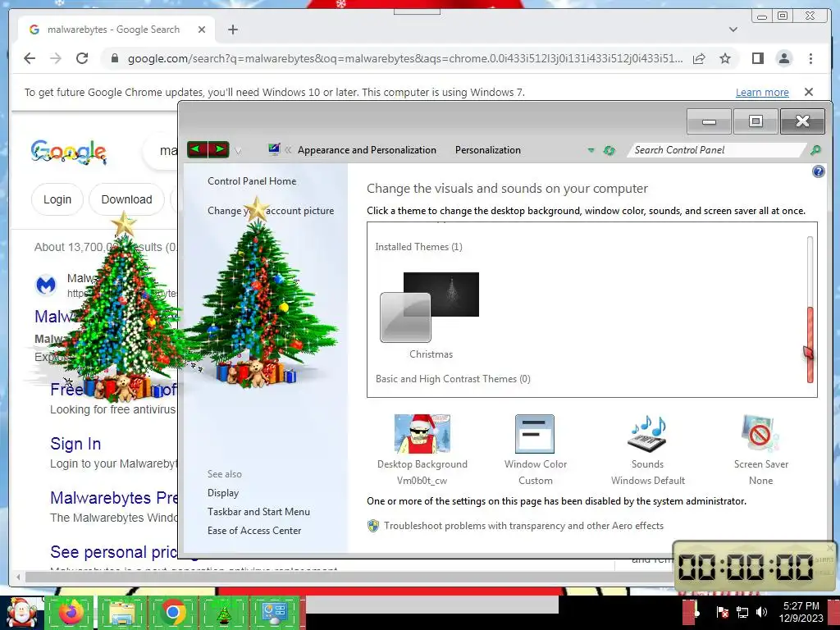Select the Christmas installed theme
The width and height of the screenshot is (840, 630).
[x=430, y=315]
